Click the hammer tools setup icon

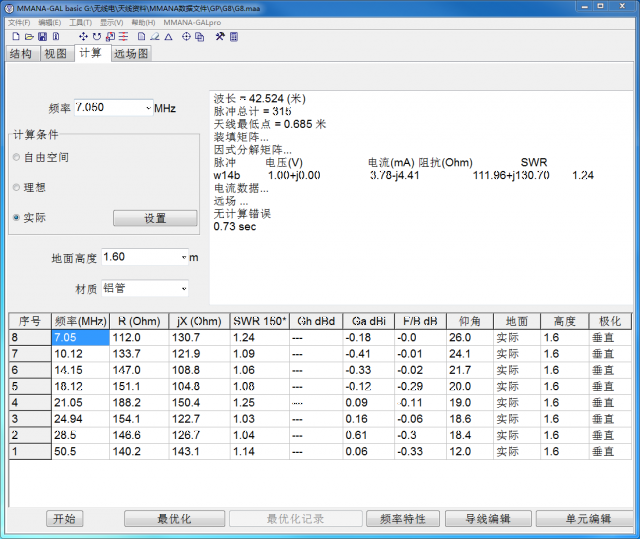click(x=220, y=37)
